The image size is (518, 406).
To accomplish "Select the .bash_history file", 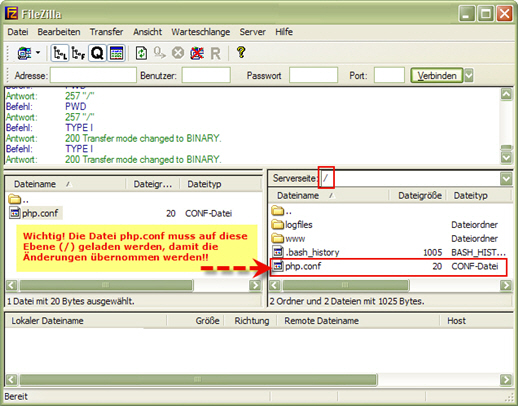I will [x=306, y=252].
